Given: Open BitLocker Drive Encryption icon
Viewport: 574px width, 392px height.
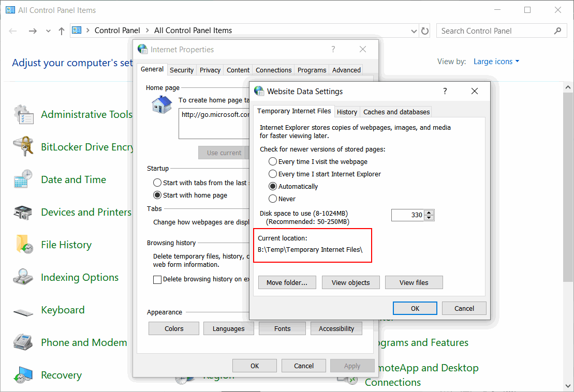Looking at the screenshot, I should coord(24,147).
